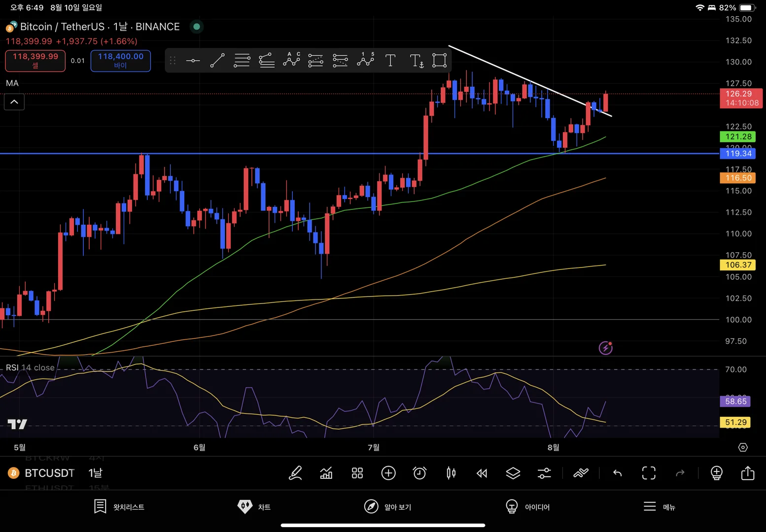Screen dimensions: 766x532
Task: Collapse the MA indicator legend chevron
Action: coord(14,102)
